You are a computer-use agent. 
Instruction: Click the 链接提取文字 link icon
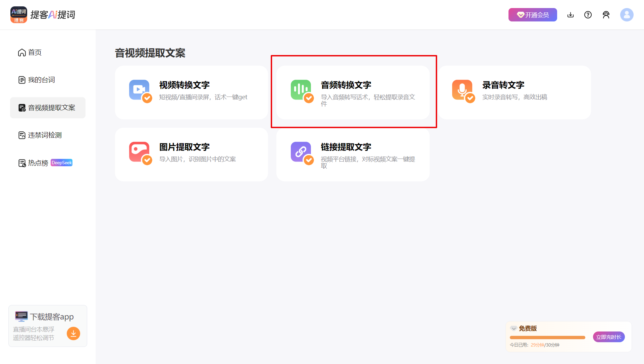[302, 153]
